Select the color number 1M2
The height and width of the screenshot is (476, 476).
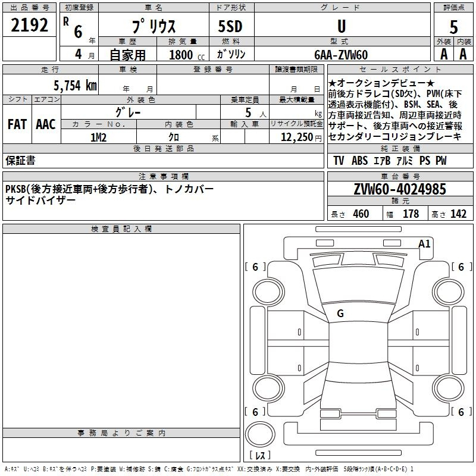99,137
